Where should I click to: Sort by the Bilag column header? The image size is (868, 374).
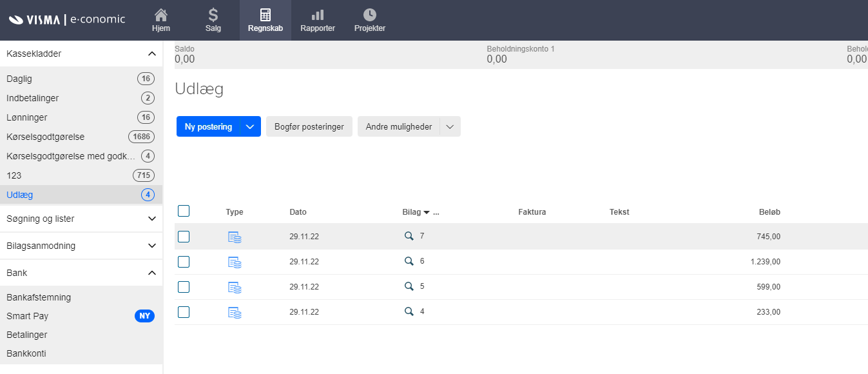[x=411, y=212]
